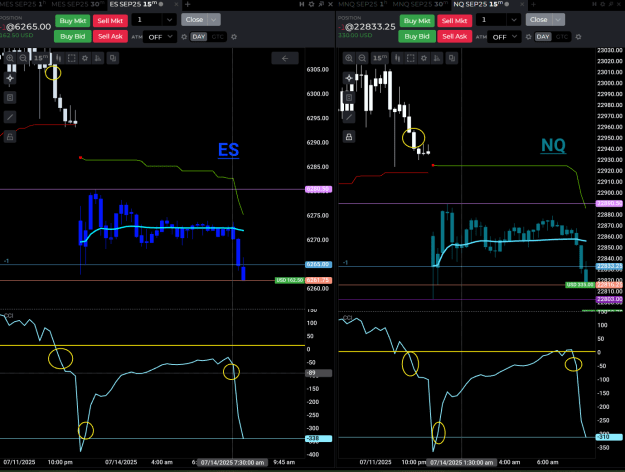Switch to the MES SEP25 30m tab
The image size is (625, 472).
point(77,4)
